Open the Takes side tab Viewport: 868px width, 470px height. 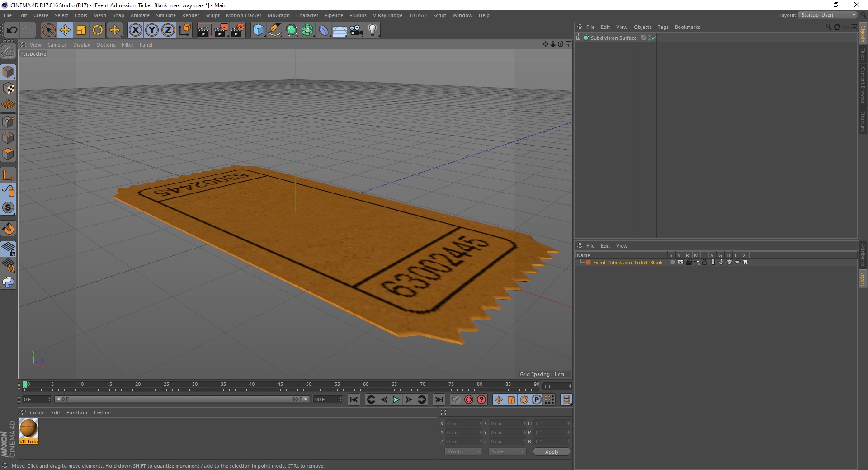coord(863,54)
